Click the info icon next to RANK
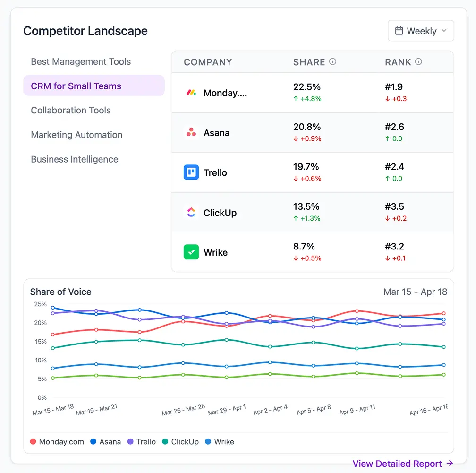 pos(419,61)
